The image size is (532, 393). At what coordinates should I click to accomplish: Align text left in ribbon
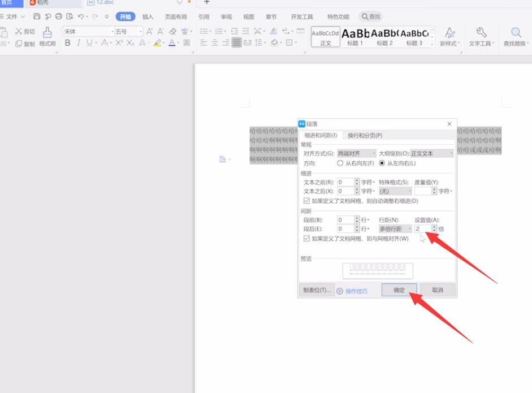coord(204,43)
